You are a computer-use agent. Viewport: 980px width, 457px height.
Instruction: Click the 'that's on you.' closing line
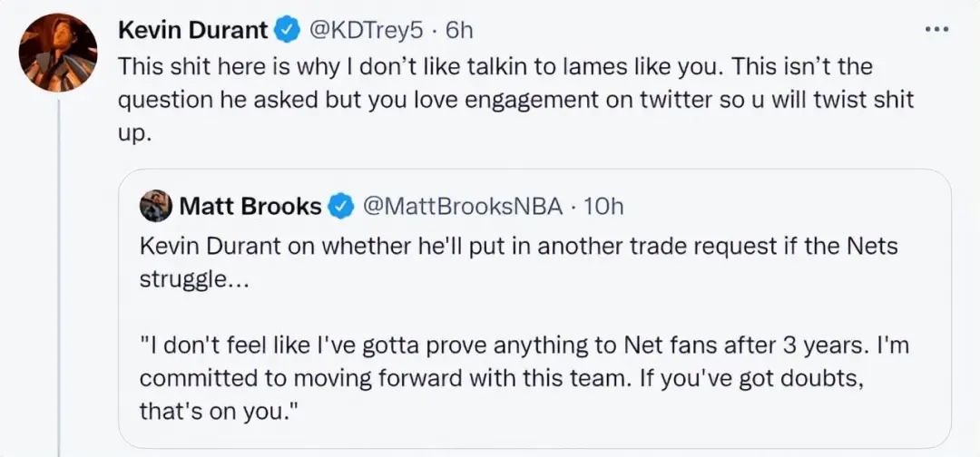coord(218,411)
